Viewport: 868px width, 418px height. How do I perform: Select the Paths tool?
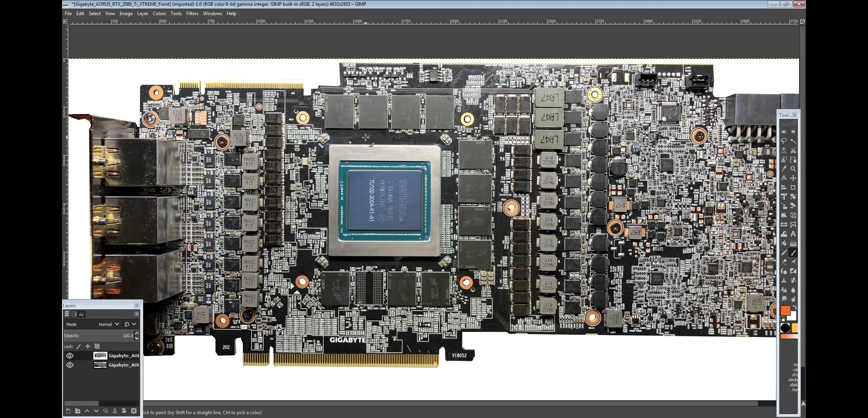click(793, 159)
